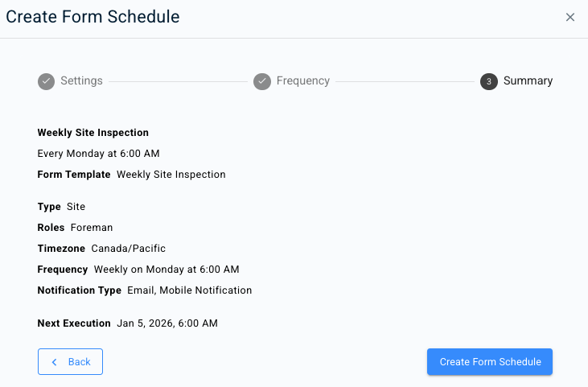Click the Settings step checkmark icon
The image size is (588, 387).
(46, 81)
